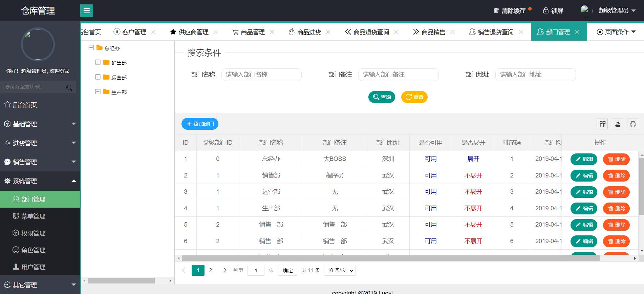Image resolution: width=644 pixels, height=294 pixels.
Task: Open 权限管理 in the sidebar
Action: pyautogui.click(x=40, y=233)
